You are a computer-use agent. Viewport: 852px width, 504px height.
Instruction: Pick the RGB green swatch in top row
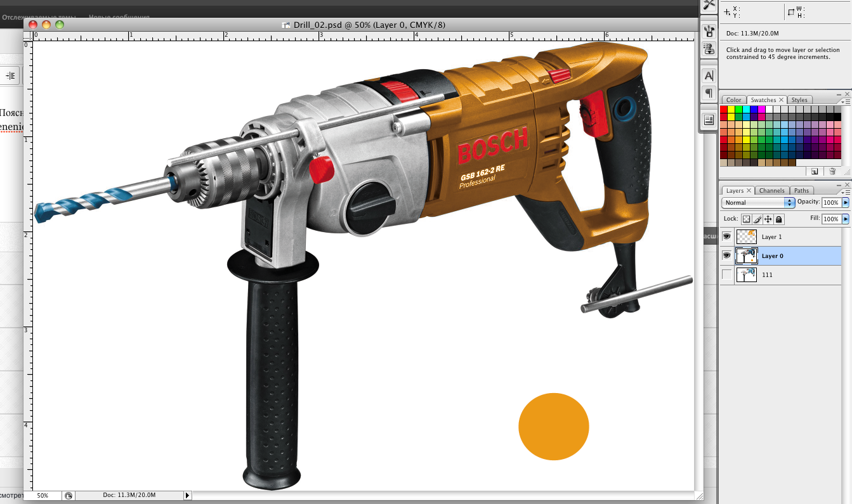[739, 109]
